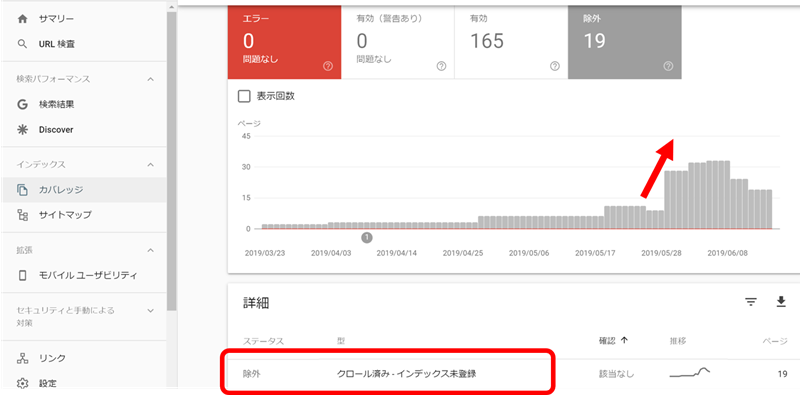800x395 pixels.
Task: Select the 有効（警告あり） status tab
Action: [397, 42]
